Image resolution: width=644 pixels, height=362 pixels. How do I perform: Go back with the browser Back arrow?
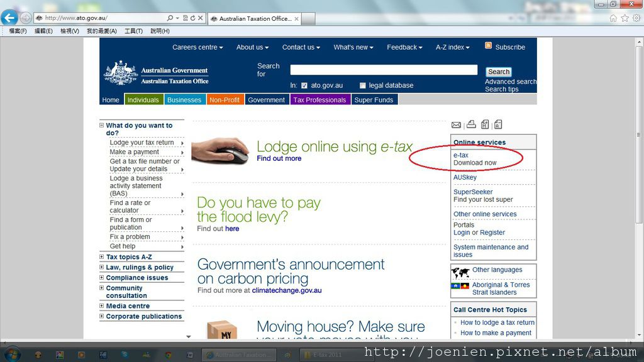click(x=9, y=18)
